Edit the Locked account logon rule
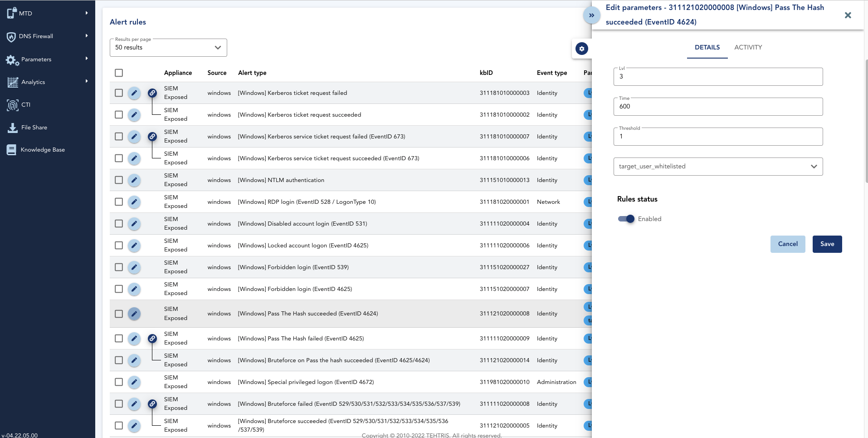This screenshot has height=438, width=868. (134, 246)
